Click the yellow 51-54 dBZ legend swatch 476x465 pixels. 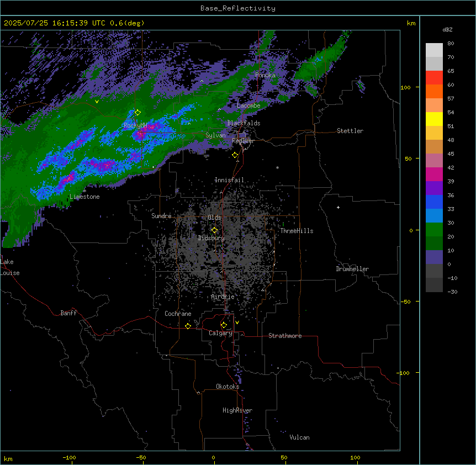[x=434, y=119]
